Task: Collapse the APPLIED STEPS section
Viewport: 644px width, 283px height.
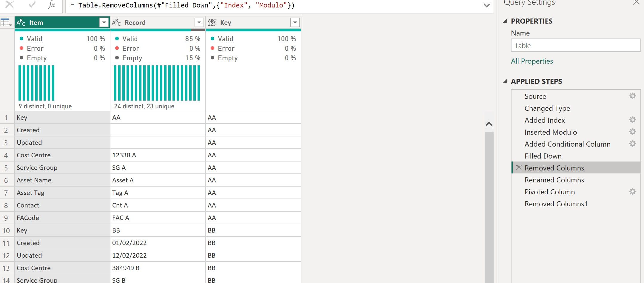Action: pyautogui.click(x=505, y=81)
